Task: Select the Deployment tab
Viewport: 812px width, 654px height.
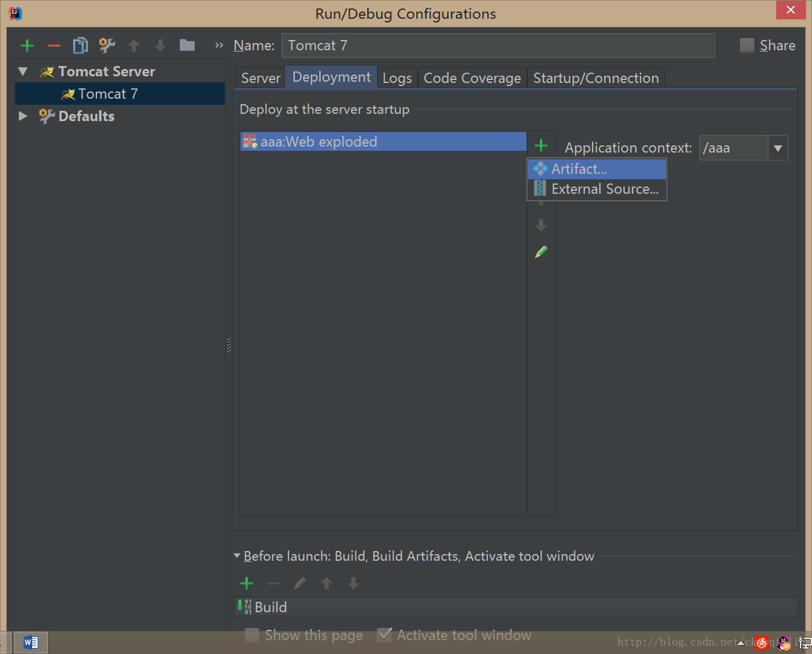Action: [331, 77]
